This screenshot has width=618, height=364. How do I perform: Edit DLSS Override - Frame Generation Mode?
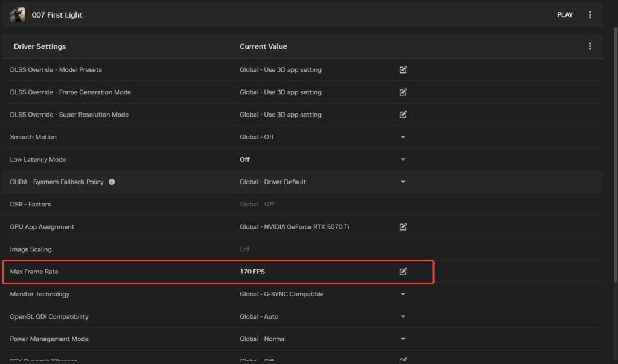coord(403,92)
